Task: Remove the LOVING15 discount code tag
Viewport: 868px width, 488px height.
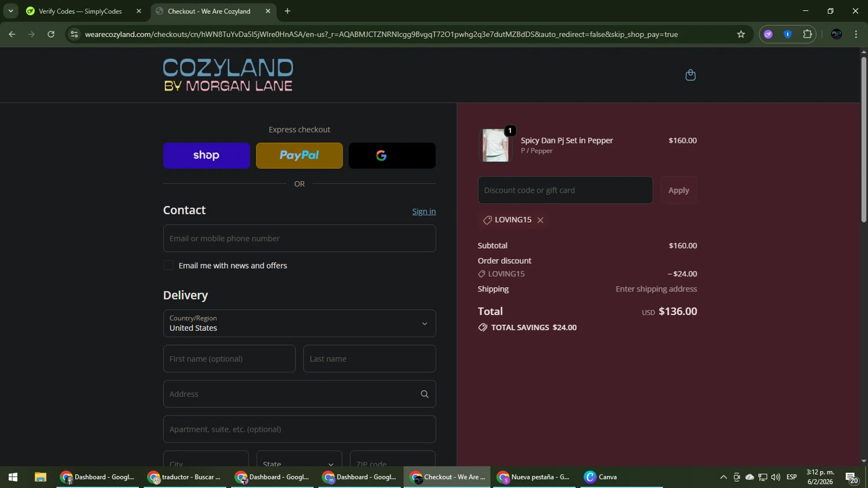Action: pyautogui.click(x=540, y=220)
